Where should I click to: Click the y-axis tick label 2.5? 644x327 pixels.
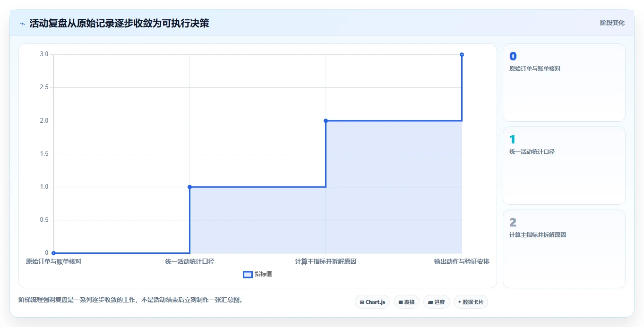(x=44, y=88)
